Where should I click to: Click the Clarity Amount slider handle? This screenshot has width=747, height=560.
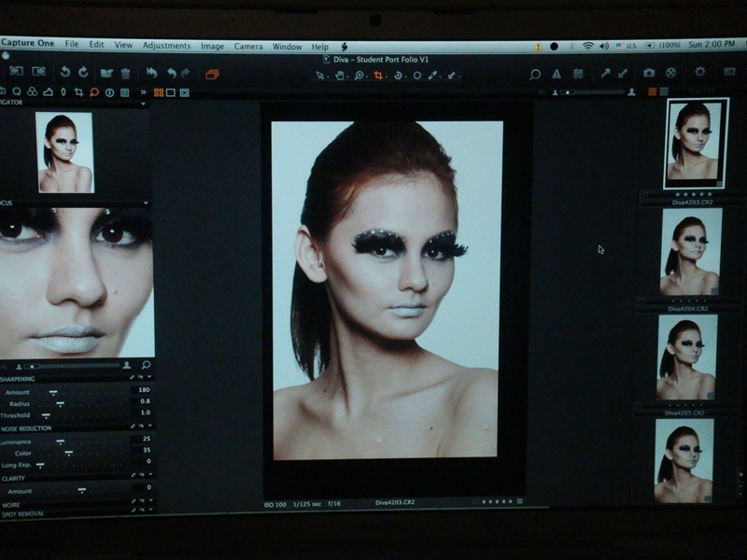82,489
